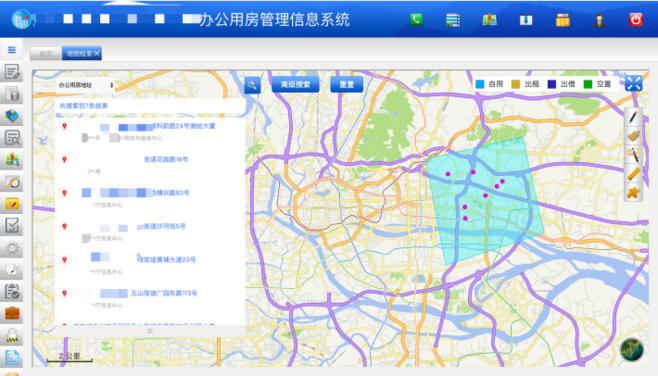Collapse the search results panel chevron
The width and height of the screenshot is (658, 376).
click(150, 331)
